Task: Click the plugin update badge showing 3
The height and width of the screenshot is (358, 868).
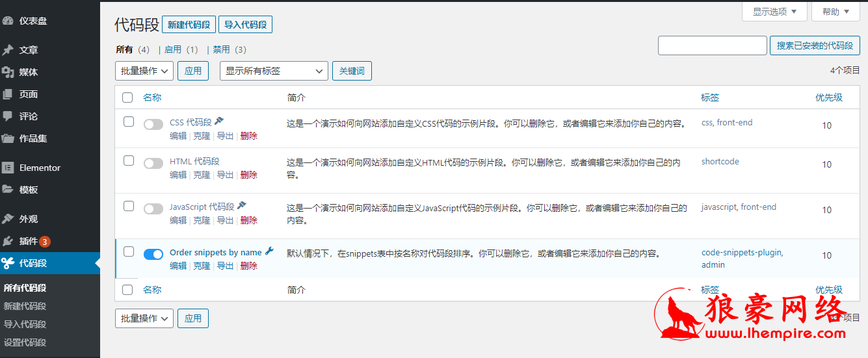Action: click(45, 242)
